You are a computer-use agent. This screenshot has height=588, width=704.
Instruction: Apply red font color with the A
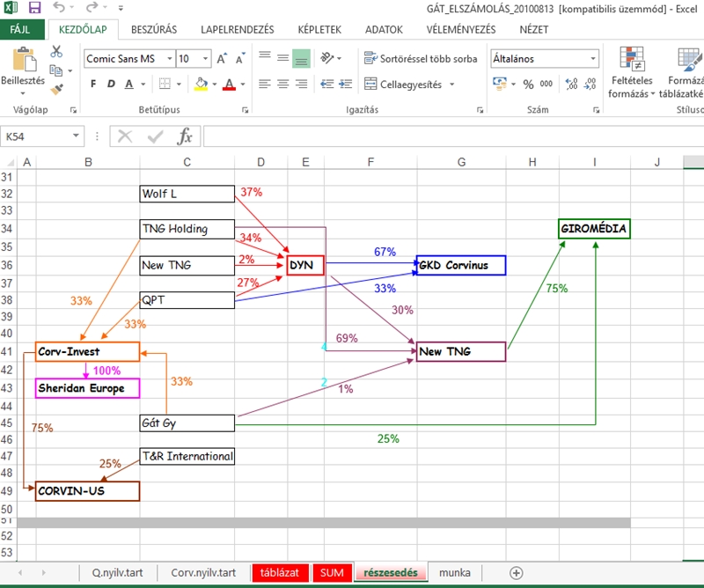point(230,84)
